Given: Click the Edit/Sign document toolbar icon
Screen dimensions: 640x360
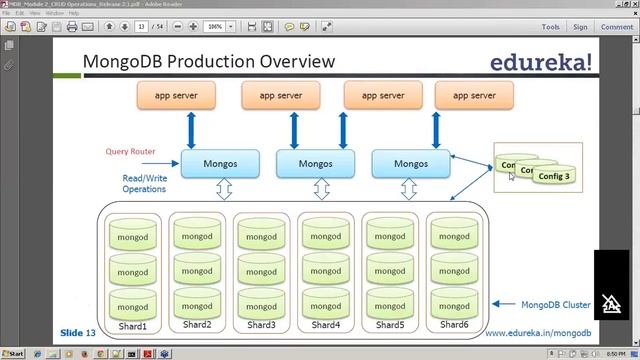Looking at the screenshot, I should click(x=41, y=27).
